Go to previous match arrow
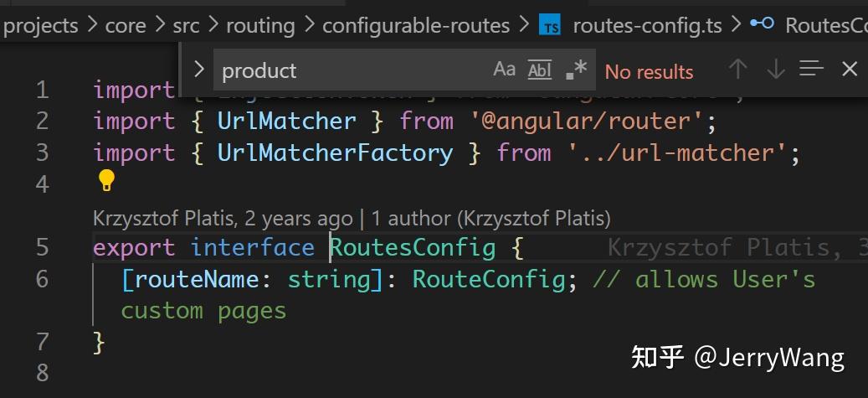 point(737,70)
